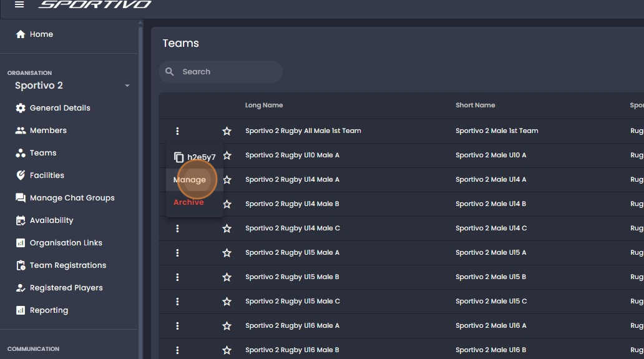
Task: Select 'Sportivo 2 Rugby U15 Male B' cell
Action: (293, 277)
